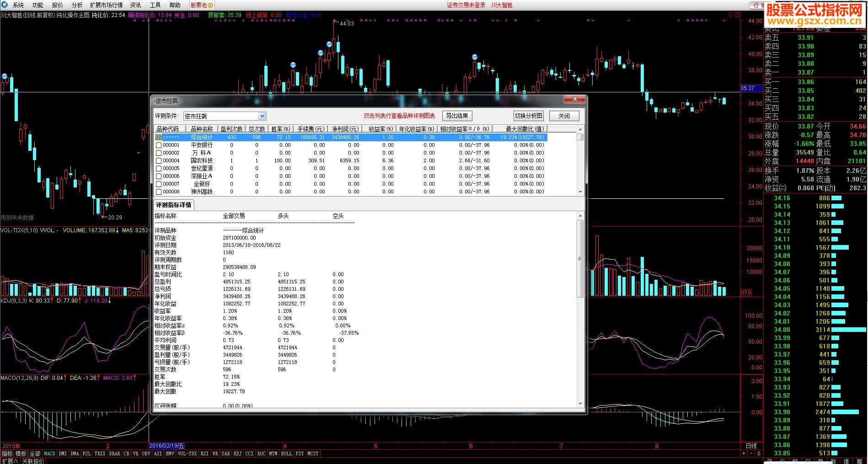Sort by the 净利润(元) column header
The width and height of the screenshot is (868, 464).
(x=345, y=129)
